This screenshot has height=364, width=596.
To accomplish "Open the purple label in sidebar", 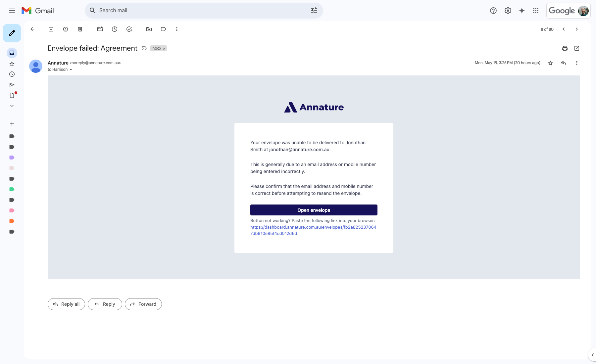I will click(x=12, y=158).
